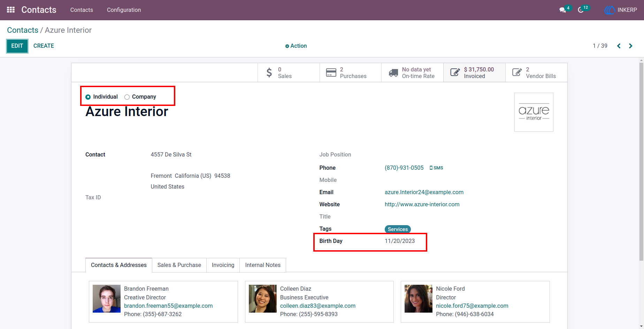Screen dimensions: 644x329
Task: Click the Vendor Bills edit icon
Action: [517, 72]
